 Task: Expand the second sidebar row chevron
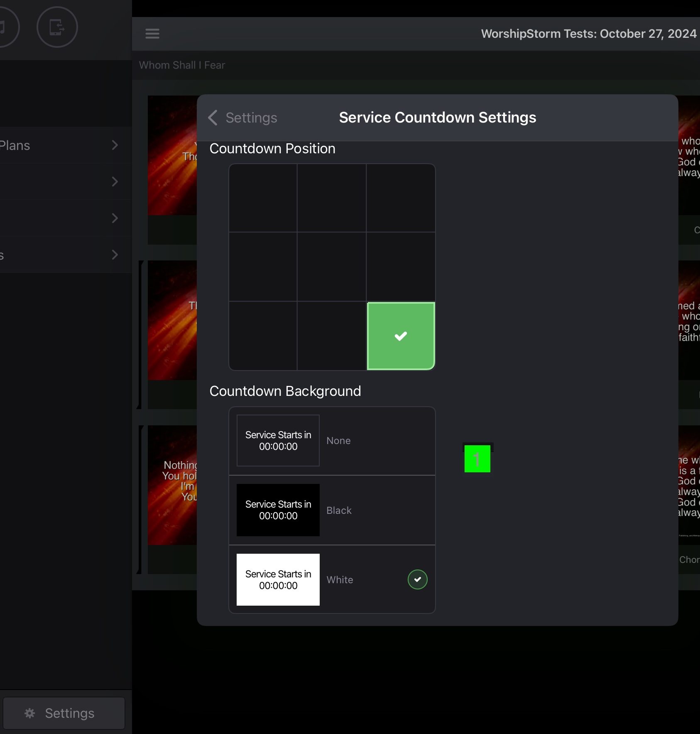tap(115, 182)
